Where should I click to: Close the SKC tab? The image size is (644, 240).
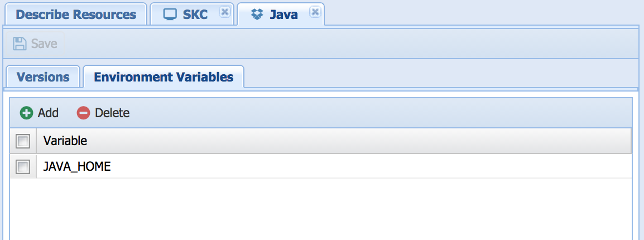tap(224, 12)
